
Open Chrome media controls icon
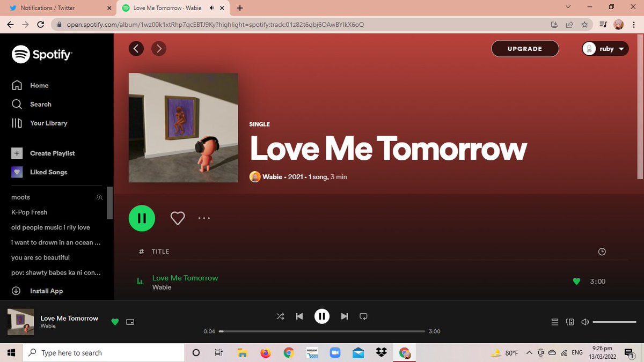click(x=603, y=24)
